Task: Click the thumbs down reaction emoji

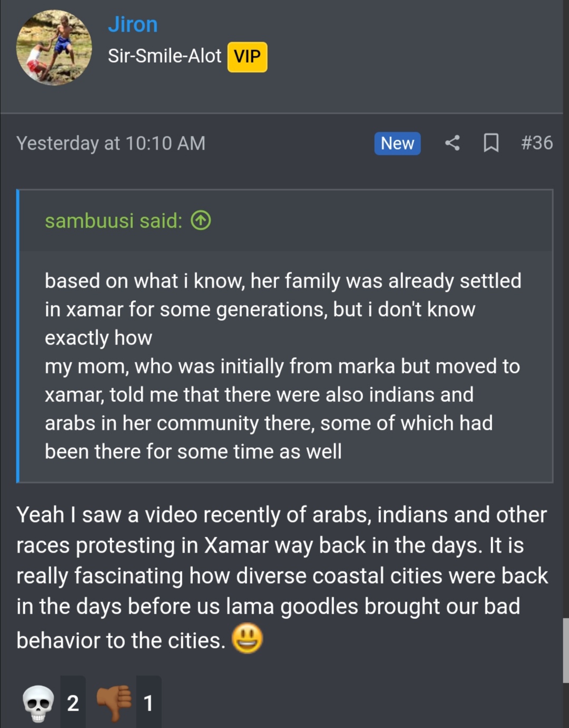Action: tap(114, 703)
